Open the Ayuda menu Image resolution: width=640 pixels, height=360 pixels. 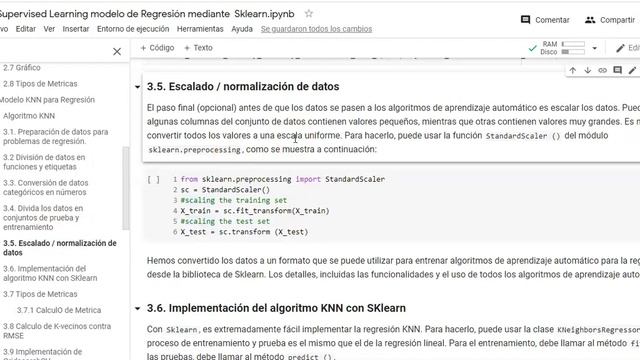pyautogui.click(x=242, y=29)
